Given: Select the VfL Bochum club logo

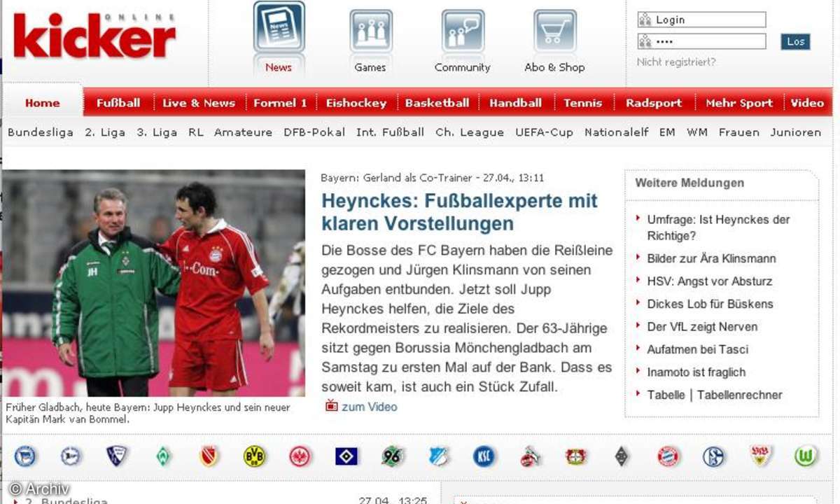Looking at the screenshot, I should coord(117,456).
